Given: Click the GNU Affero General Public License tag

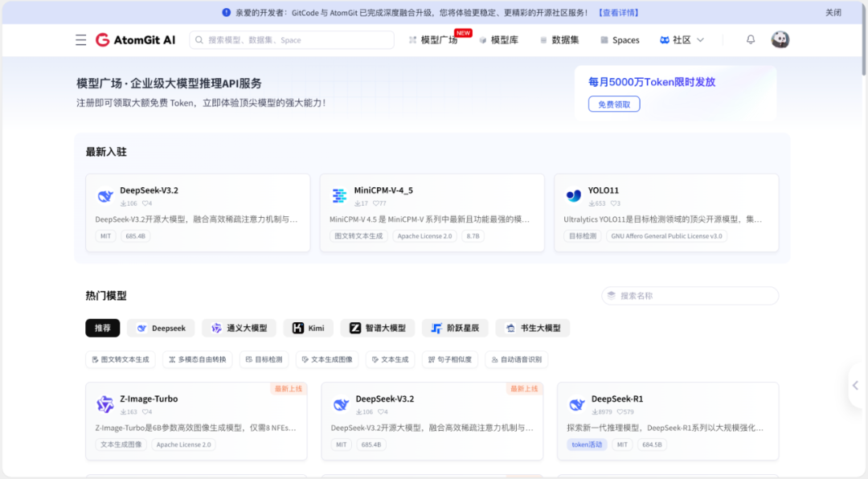Looking at the screenshot, I should [666, 236].
